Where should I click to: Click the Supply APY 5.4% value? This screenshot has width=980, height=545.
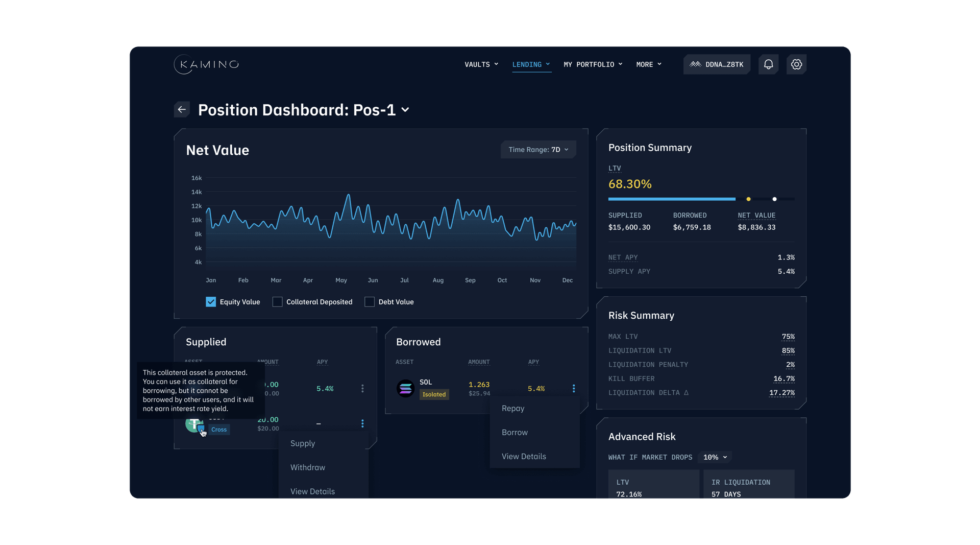[x=786, y=271]
